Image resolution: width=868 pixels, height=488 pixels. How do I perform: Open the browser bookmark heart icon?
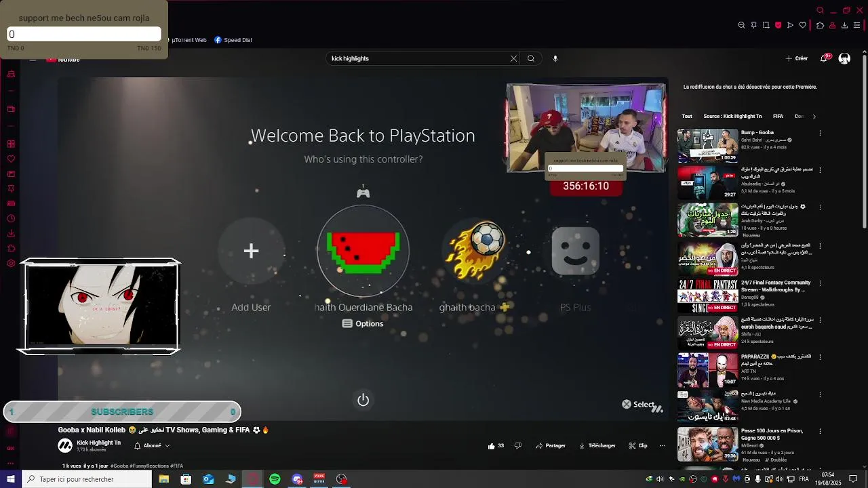click(x=802, y=25)
